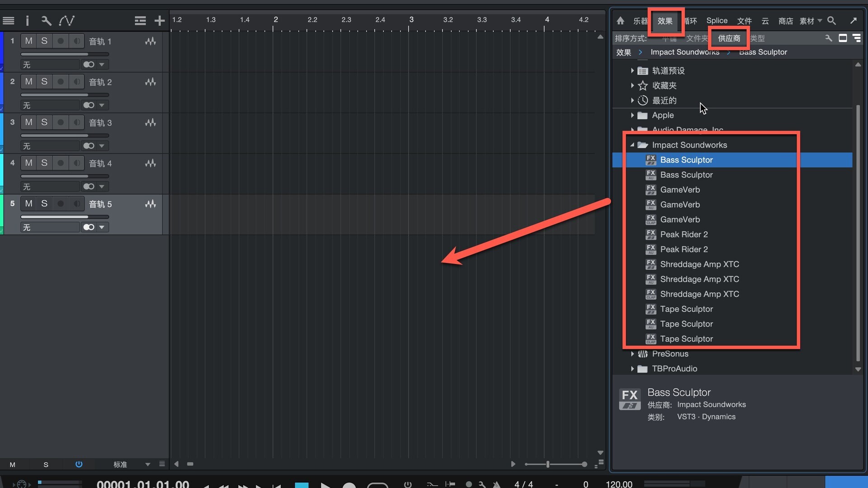Viewport: 868px width, 488px height.
Task: Click the input field 无 on 音轨 1
Action: coord(50,65)
